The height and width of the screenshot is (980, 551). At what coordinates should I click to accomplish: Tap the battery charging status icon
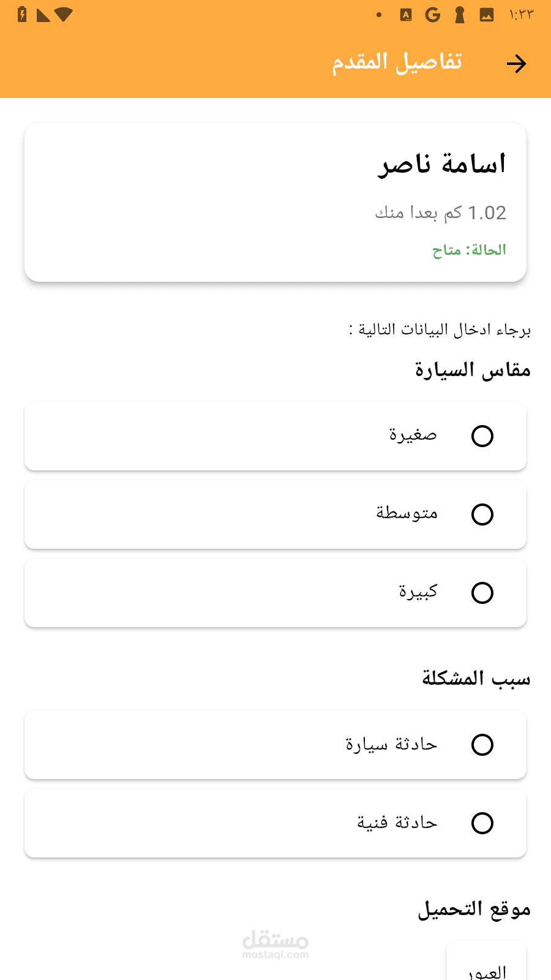click(x=22, y=14)
